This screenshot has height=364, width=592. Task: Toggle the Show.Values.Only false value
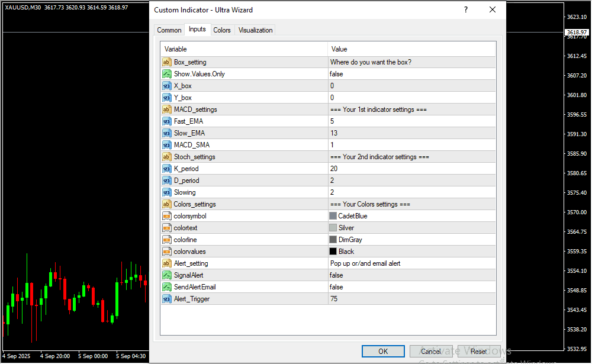tap(411, 74)
